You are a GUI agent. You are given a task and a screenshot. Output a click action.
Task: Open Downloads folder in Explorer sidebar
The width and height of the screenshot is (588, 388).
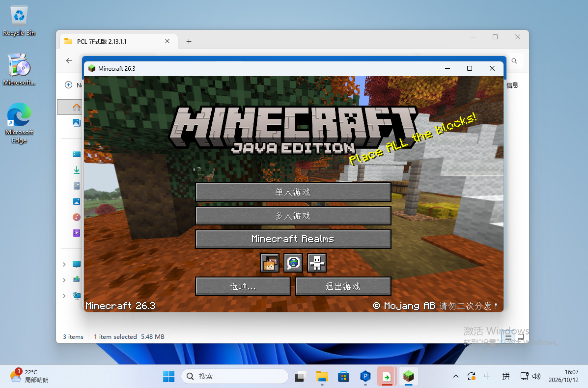click(x=77, y=170)
